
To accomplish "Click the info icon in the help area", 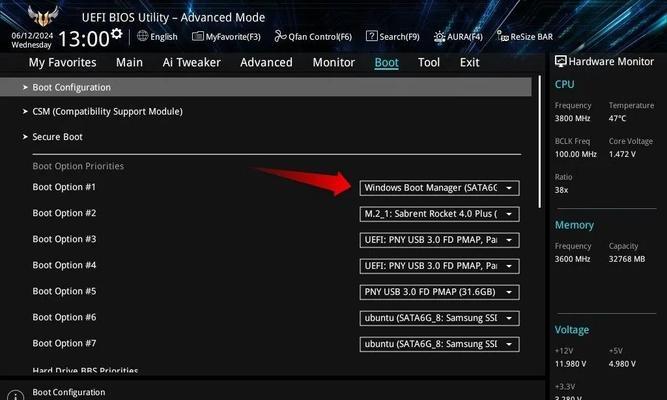I will [x=16, y=395].
